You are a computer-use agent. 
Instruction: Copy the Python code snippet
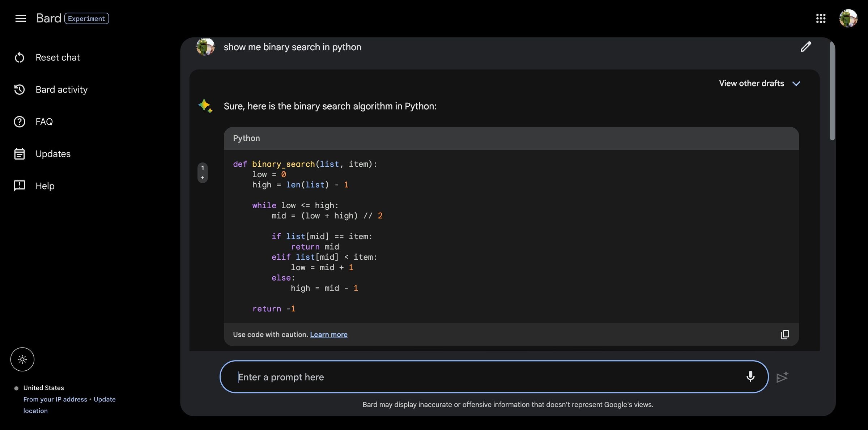click(x=785, y=335)
